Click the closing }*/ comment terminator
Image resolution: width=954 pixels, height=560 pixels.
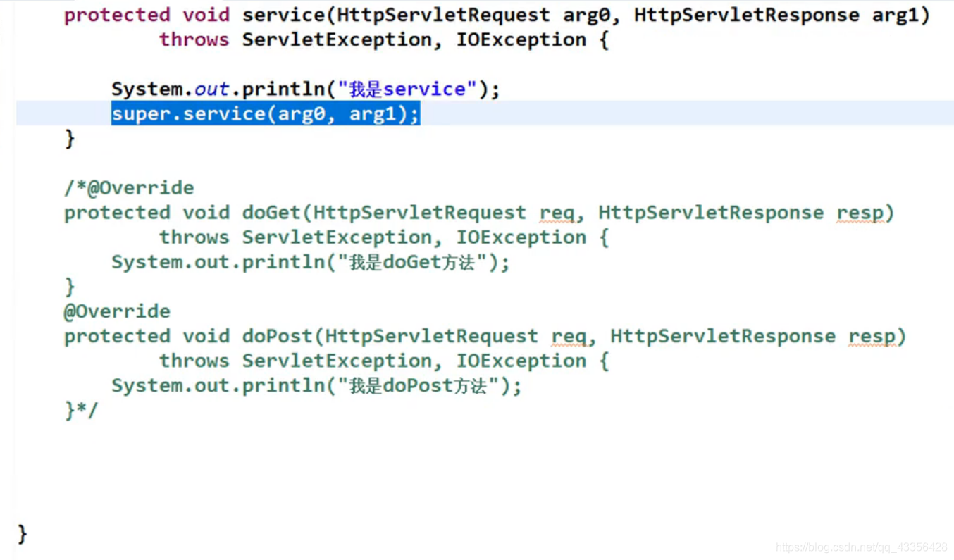81,410
